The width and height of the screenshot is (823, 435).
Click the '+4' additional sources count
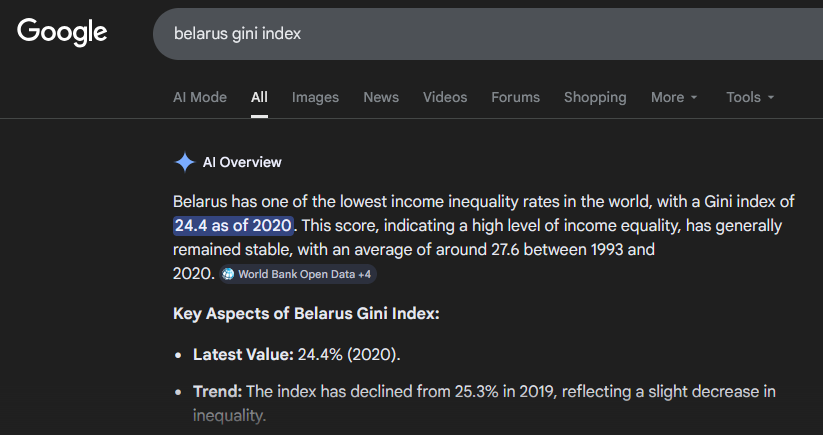click(x=365, y=274)
